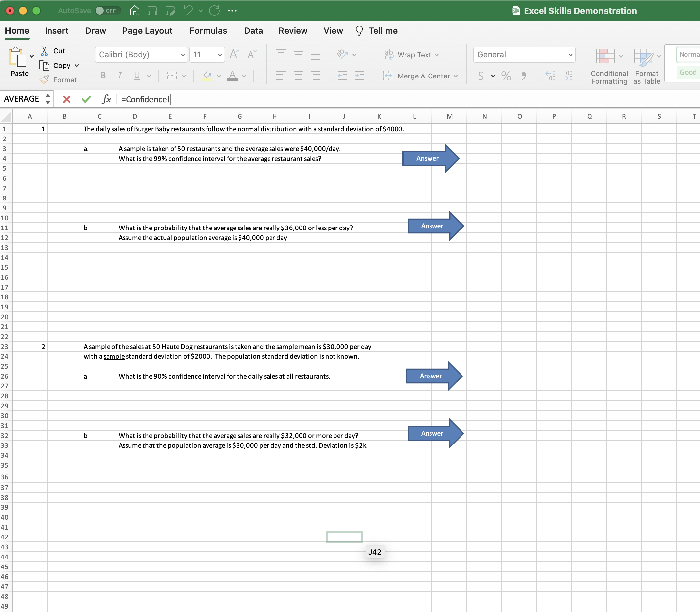The image size is (700, 612).
Task: Apply bold formatting
Action: (103, 76)
